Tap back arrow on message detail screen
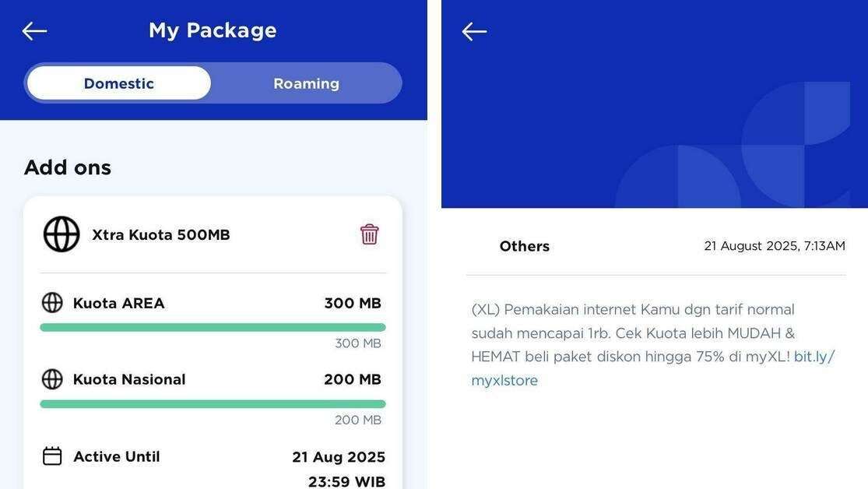Screen dimensions: 868x489 (474, 32)
